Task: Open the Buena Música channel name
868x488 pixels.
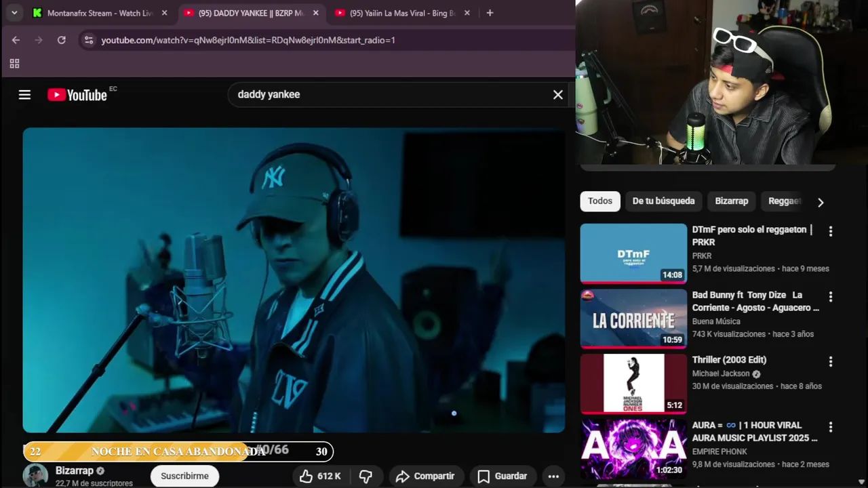Action: [716, 321]
